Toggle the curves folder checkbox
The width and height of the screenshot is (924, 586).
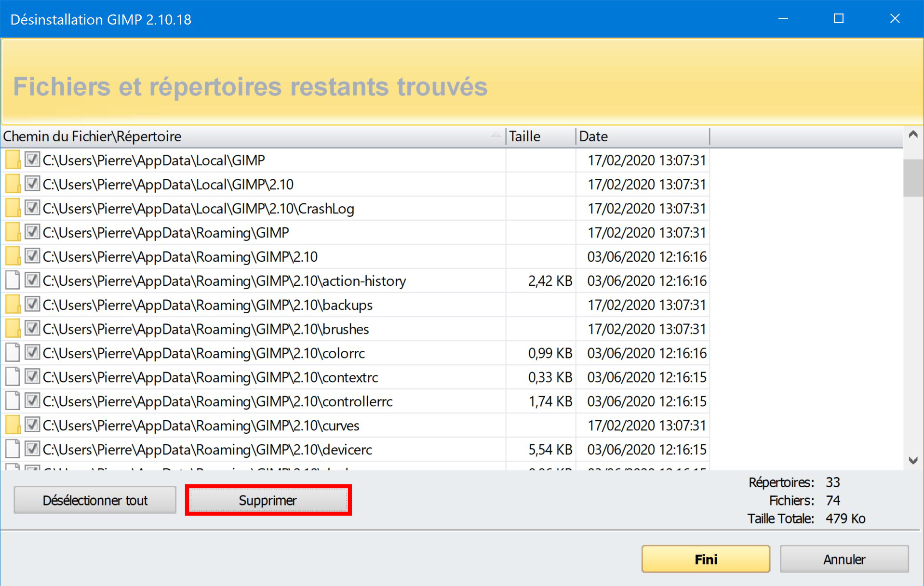tap(32, 425)
